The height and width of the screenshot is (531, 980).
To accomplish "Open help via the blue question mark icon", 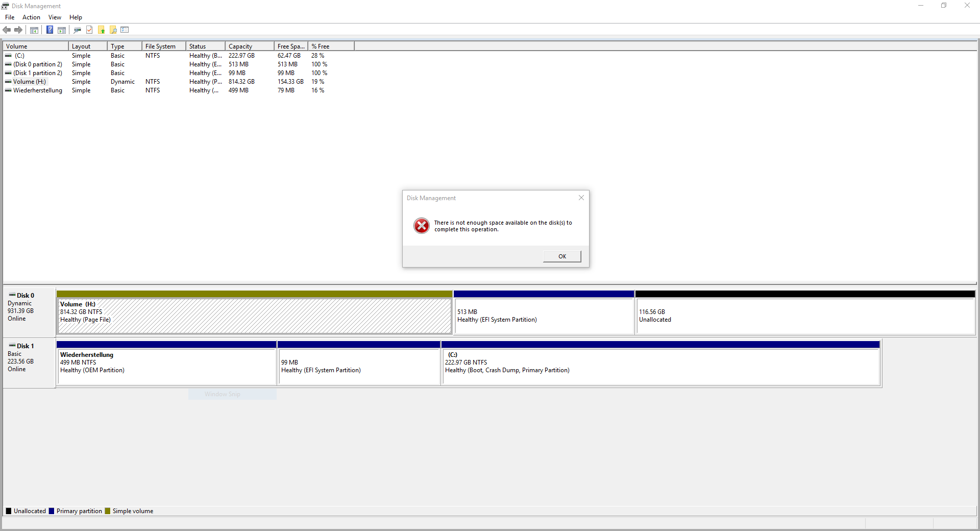I will 50,30.
